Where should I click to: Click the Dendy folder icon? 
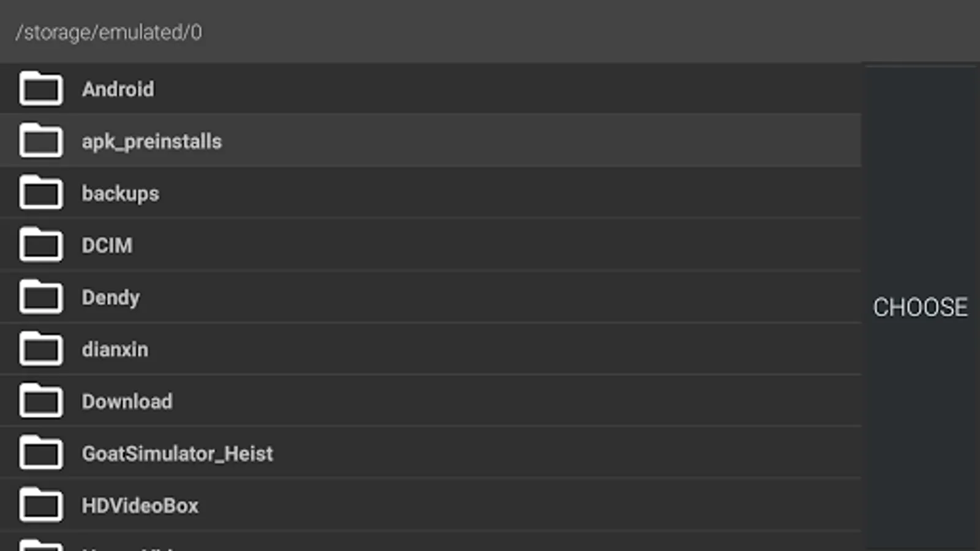[x=40, y=297]
